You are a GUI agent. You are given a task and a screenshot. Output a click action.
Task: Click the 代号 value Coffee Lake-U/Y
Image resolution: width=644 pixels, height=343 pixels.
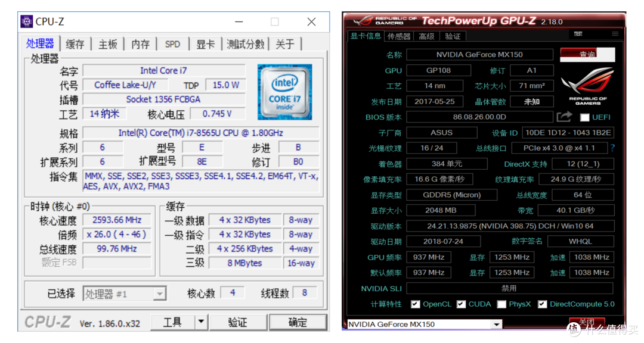click(125, 85)
